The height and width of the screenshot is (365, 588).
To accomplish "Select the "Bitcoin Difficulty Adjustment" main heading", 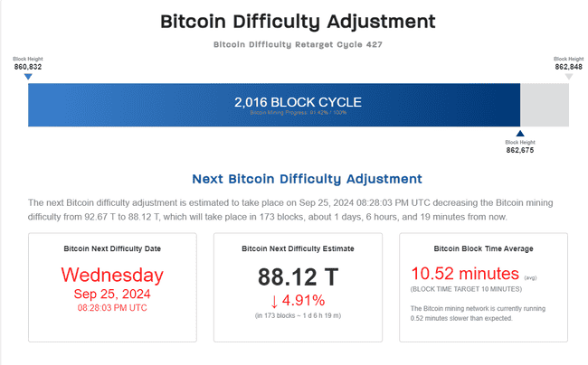I will click(298, 22).
